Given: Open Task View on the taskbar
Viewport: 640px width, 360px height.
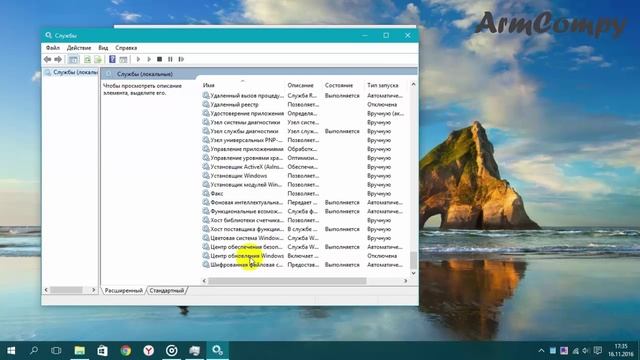Looking at the screenshot, I should point(56,351).
